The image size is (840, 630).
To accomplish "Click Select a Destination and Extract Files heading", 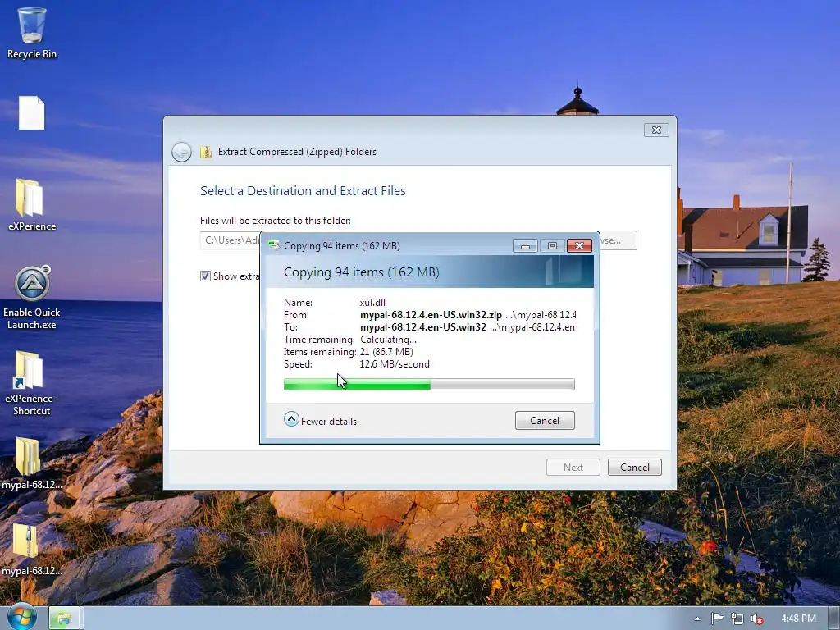I will [303, 190].
